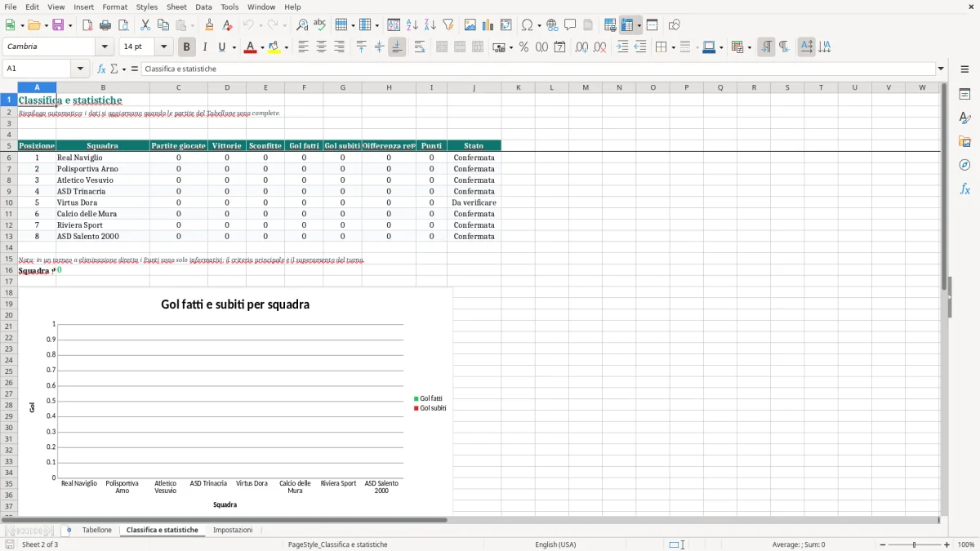The width and height of the screenshot is (980, 551).
Task: Click zoom level 100% in status bar
Action: 965,544
